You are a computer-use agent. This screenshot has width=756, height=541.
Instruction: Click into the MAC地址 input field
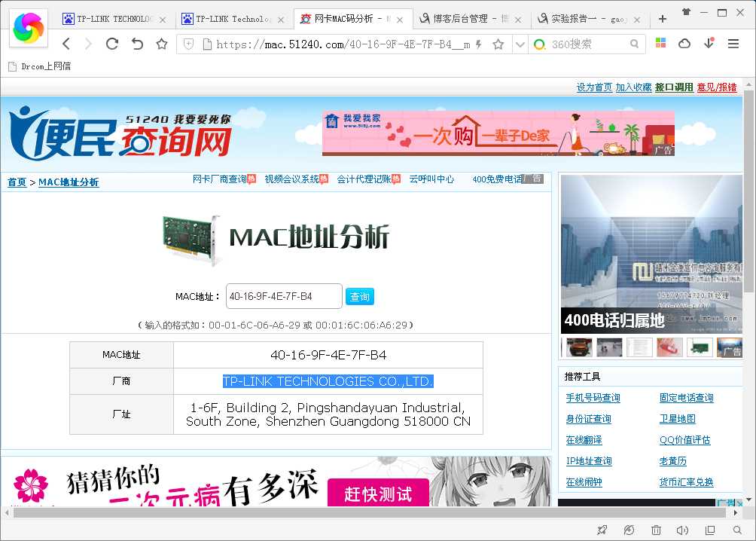click(x=284, y=296)
